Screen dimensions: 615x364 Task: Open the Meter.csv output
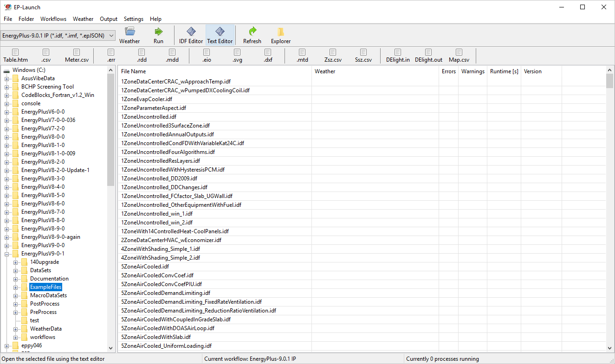[x=77, y=56]
